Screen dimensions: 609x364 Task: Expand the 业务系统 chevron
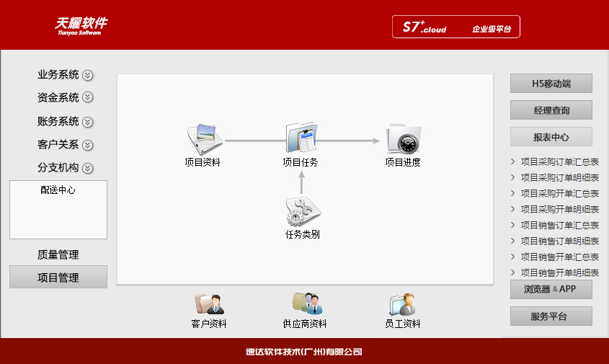coord(88,75)
